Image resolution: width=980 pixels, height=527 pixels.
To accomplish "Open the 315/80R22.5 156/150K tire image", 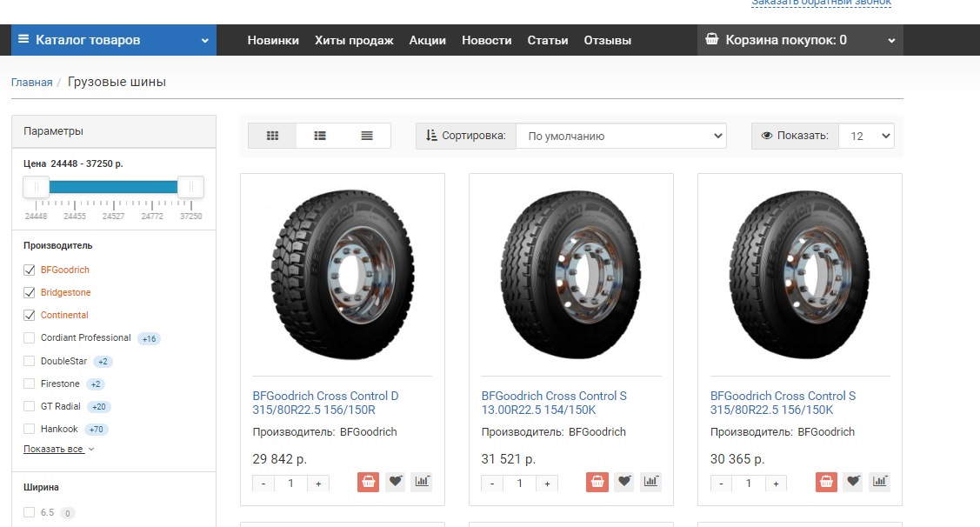I will tap(800, 275).
